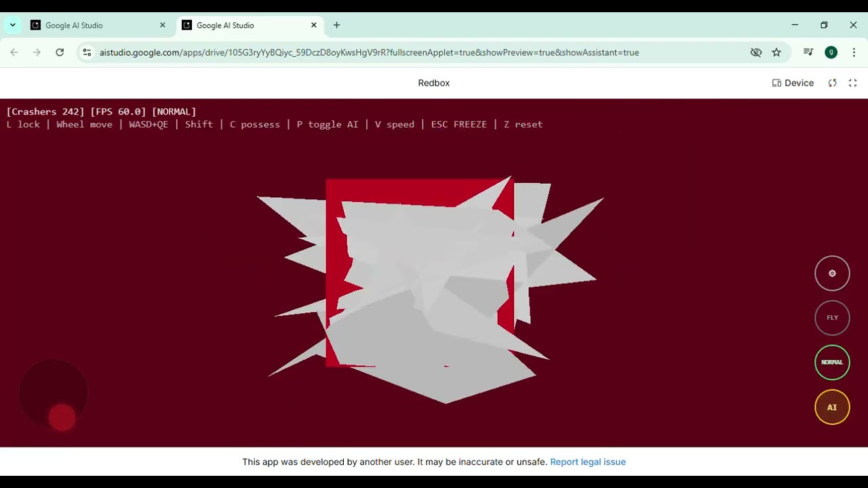Click the V speed hint text
The image size is (868, 488).
395,125
